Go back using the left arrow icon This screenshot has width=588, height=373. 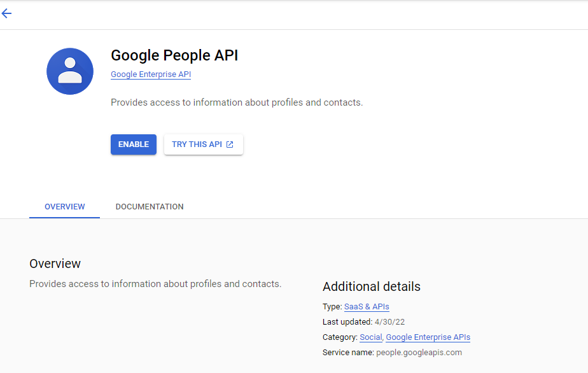point(7,13)
